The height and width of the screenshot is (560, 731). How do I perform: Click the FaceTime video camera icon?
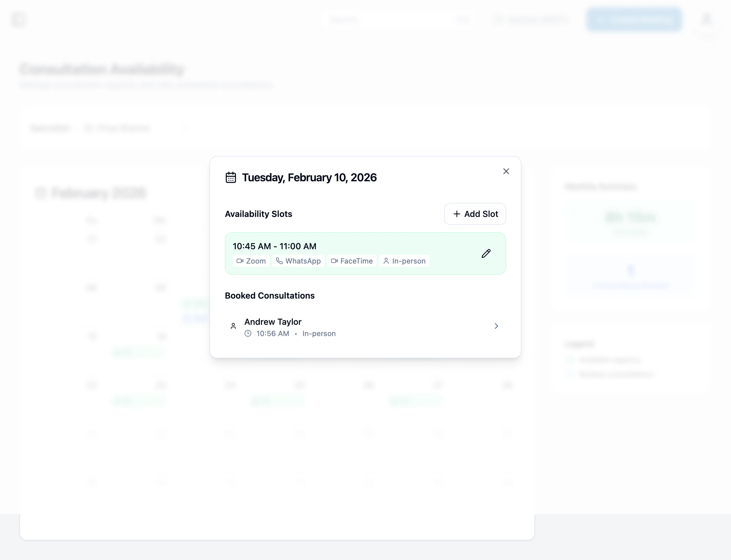[x=334, y=261]
